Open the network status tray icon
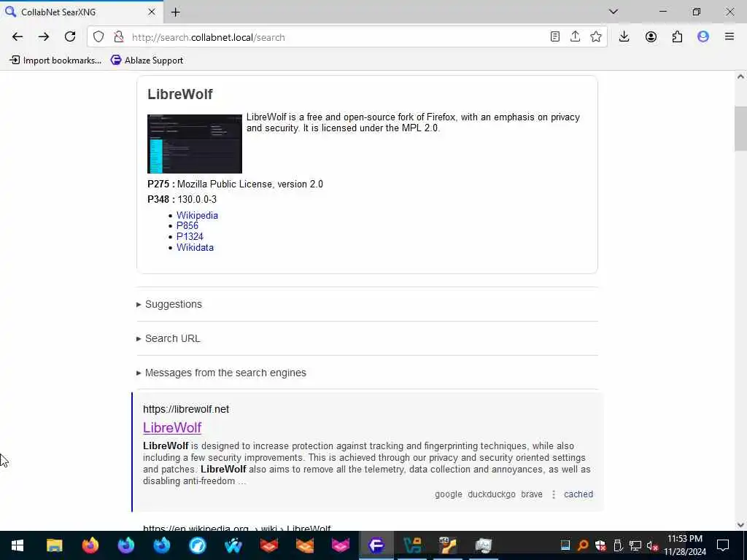The image size is (747, 560). coord(635,545)
